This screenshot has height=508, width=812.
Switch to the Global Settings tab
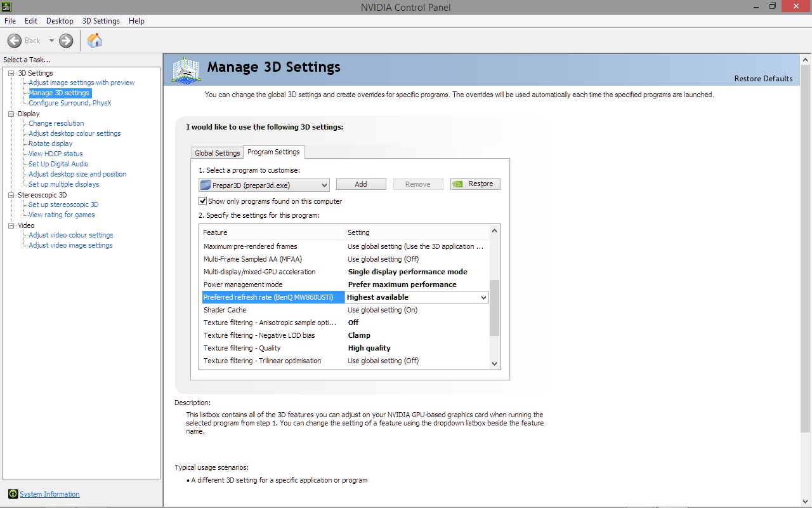(218, 153)
